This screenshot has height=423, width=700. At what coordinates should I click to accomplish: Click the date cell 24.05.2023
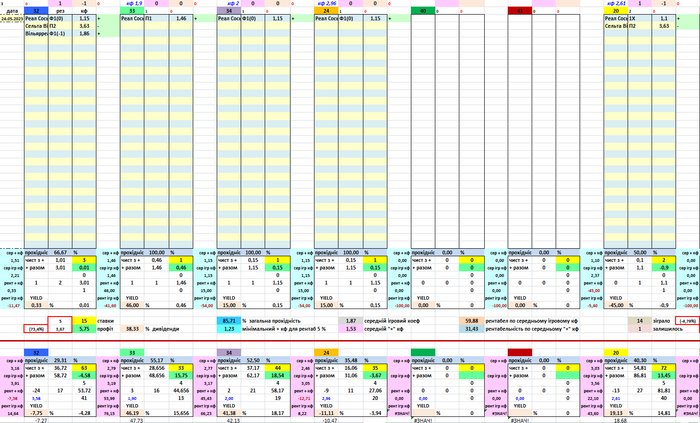point(12,19)
